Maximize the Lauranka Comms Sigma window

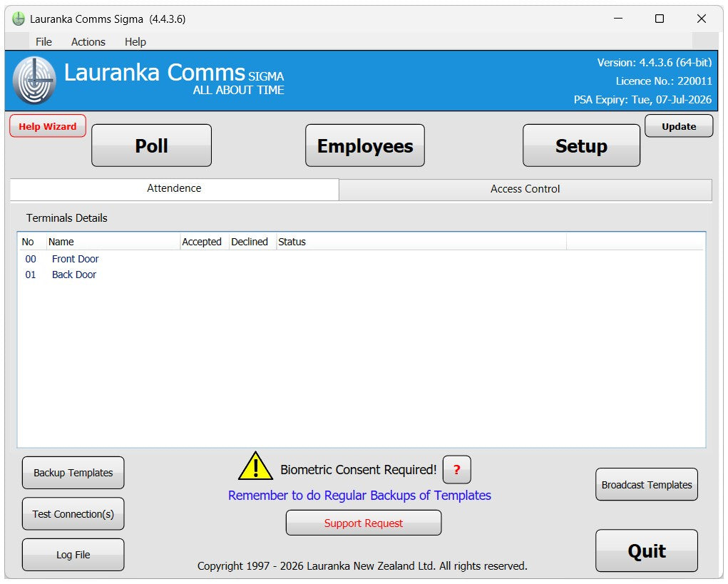(x=660, y=19)
